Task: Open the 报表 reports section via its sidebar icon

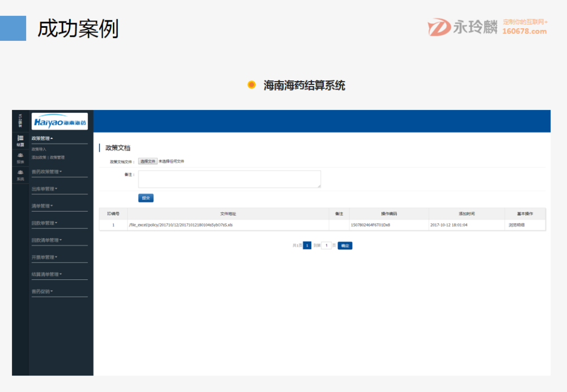Action: (20, 156)
